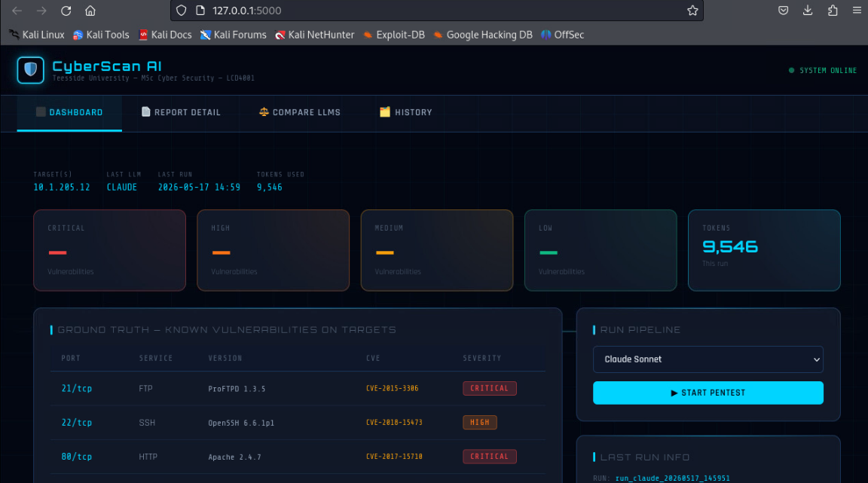Open the Exploit-DB bookmark

pos(394,35)
